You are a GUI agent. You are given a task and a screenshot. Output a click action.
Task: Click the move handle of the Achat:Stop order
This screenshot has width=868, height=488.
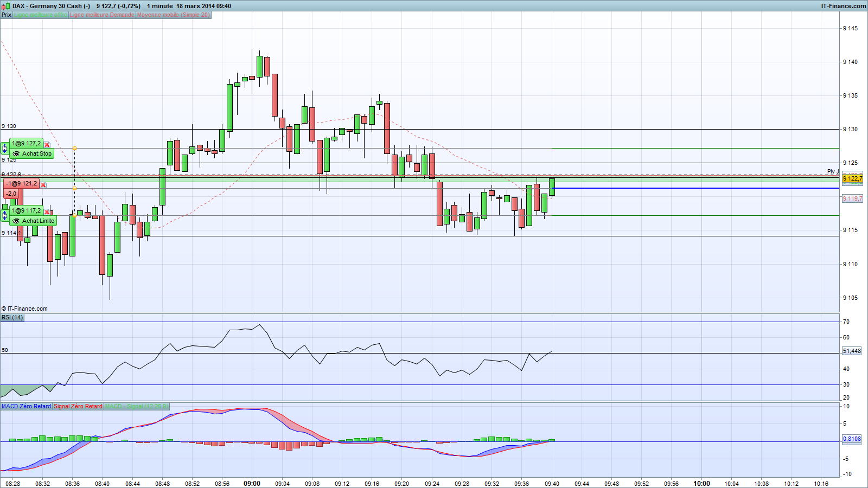5,147
